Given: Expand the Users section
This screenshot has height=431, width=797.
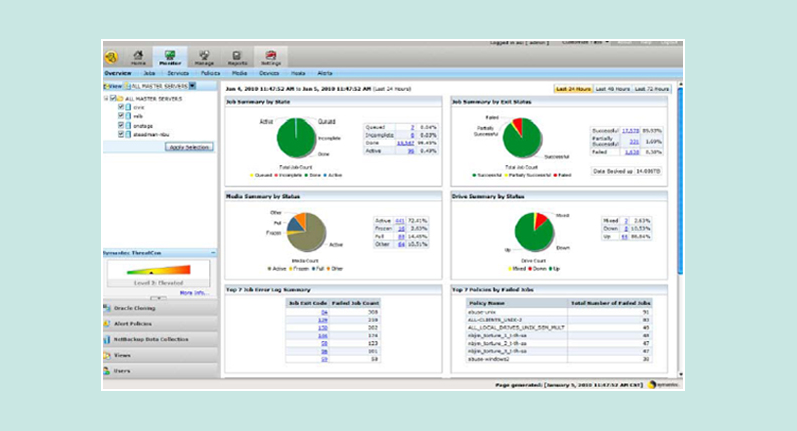Looking at the screenshot, I should tap(160, 371).
